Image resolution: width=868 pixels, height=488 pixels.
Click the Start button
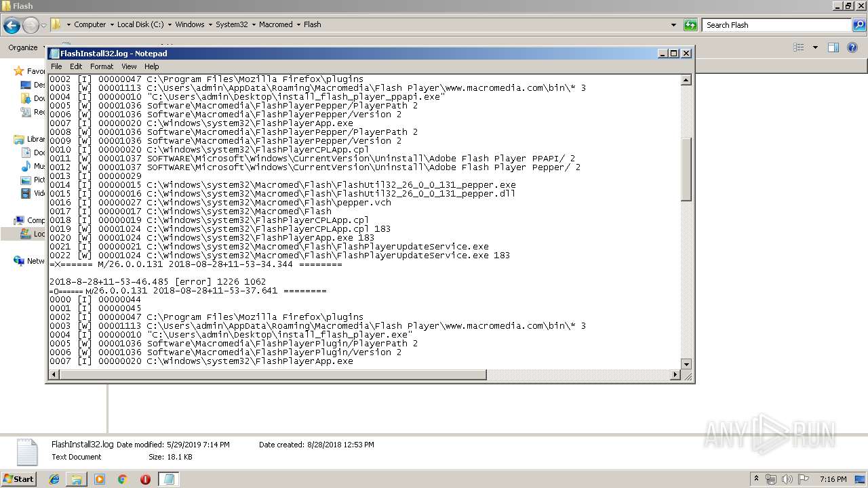point(19,479)
